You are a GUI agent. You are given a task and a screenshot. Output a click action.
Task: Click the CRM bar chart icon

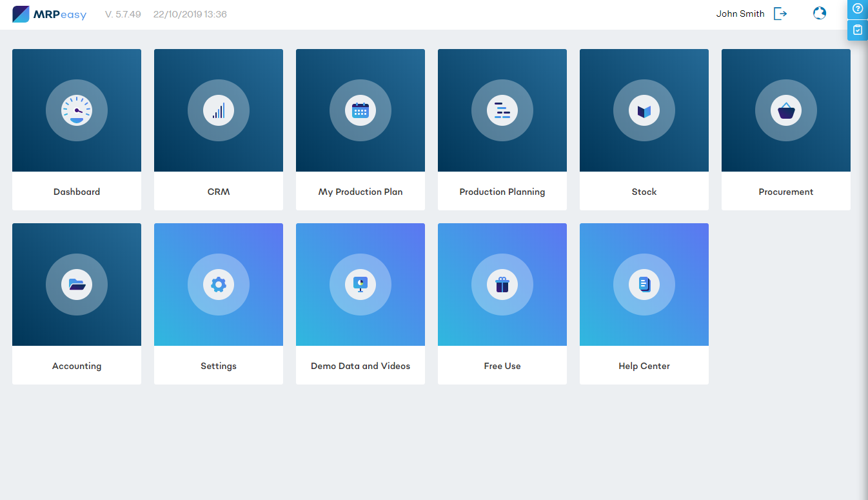(219, 111)
